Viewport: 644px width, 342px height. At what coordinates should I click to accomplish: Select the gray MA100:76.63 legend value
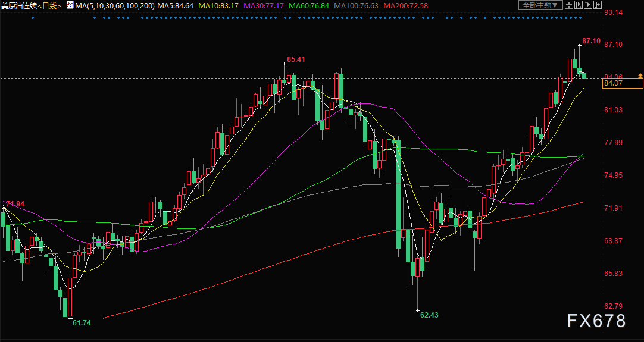pyautogui.click(x=356, y=6)
